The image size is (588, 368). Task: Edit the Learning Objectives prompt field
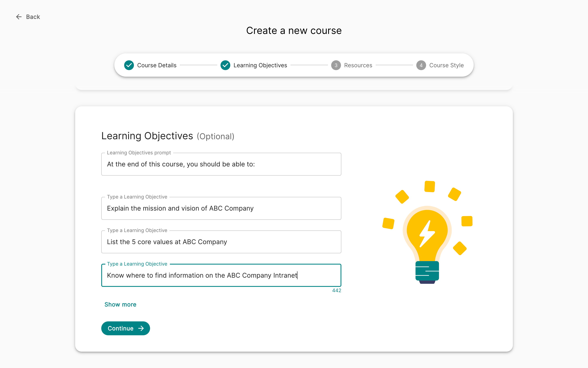(221, 164)
